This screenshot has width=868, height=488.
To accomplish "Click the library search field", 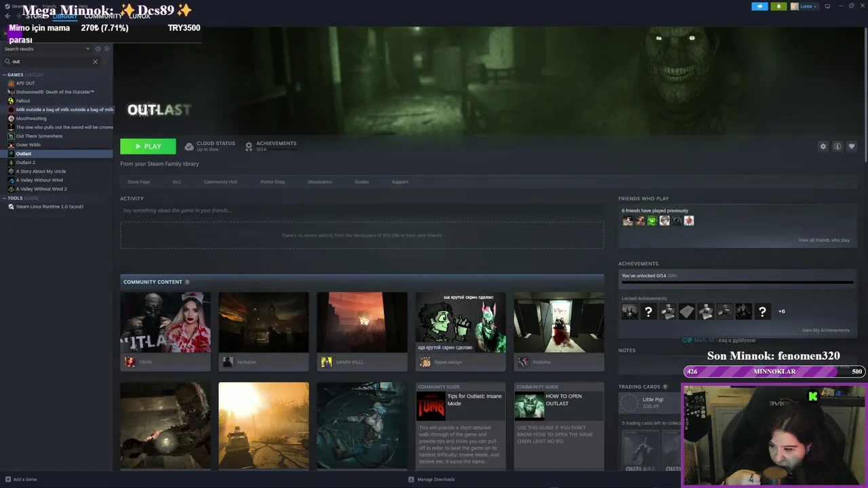I will coord(51,62).
